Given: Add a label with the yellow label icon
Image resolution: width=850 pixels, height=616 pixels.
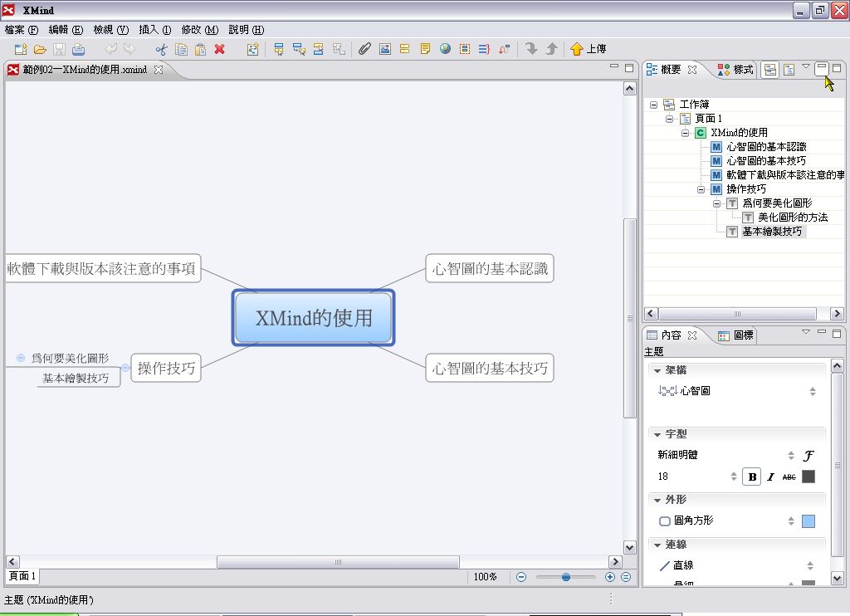Looking at the screenshot, I should 404,49.
